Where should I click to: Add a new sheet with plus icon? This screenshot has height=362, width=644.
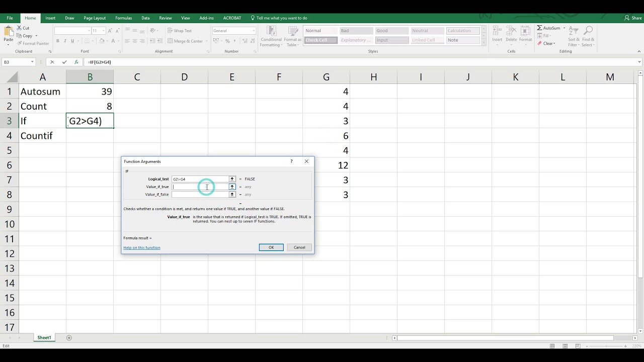69,338
